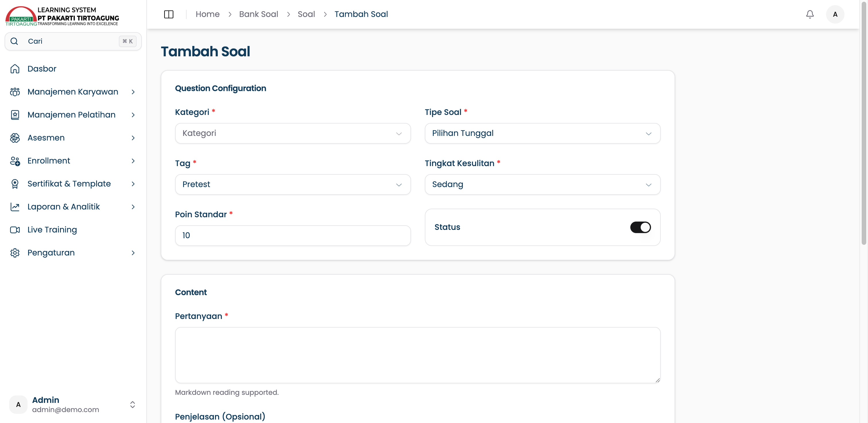
Task: Click the Bank Soal breadcrumb link
Action: click(258, 14)
